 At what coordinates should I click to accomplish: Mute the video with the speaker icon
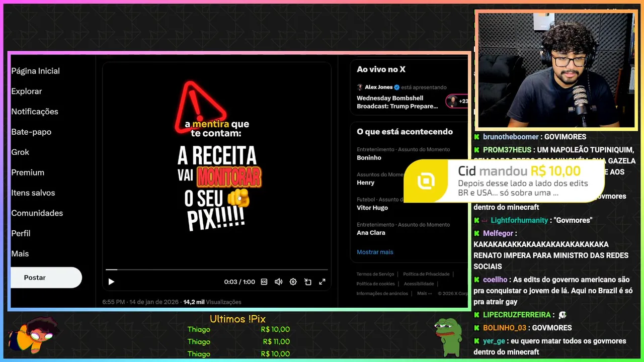pyautogui.click(x=278, y=282)
